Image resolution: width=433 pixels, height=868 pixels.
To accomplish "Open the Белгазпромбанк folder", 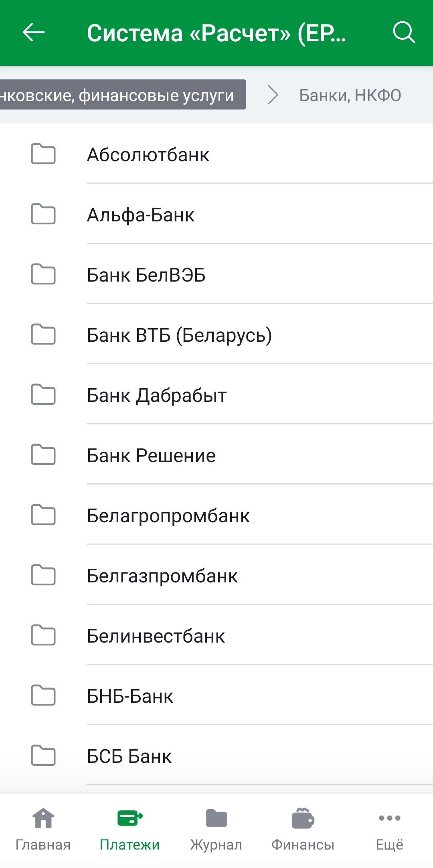I will click(x=162, y=576).
